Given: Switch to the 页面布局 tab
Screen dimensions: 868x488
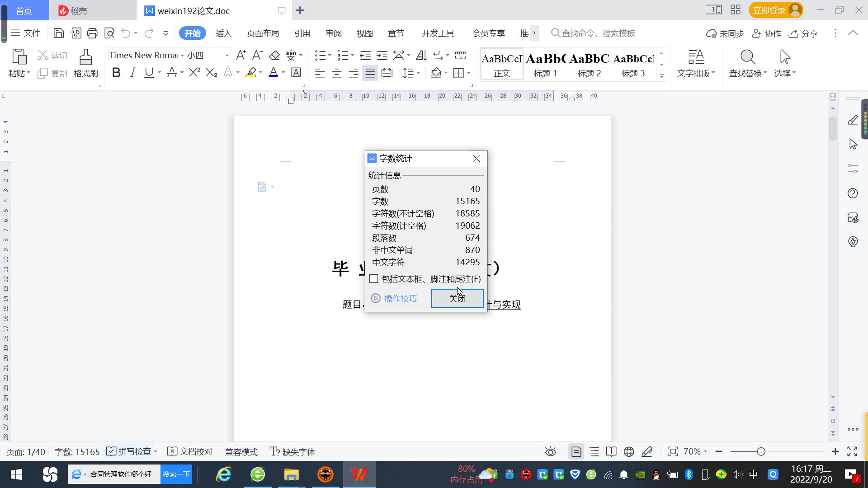Looking at the screenshot, I should 263,33.
